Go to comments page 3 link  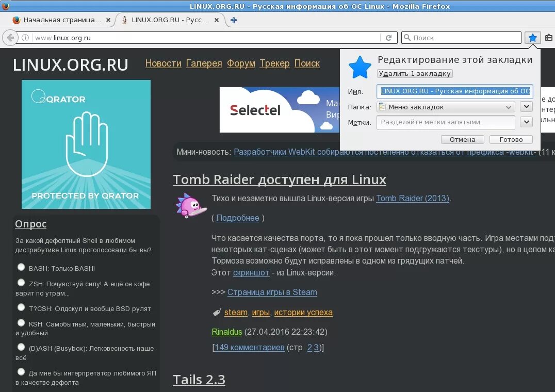[x=316, y=348]
